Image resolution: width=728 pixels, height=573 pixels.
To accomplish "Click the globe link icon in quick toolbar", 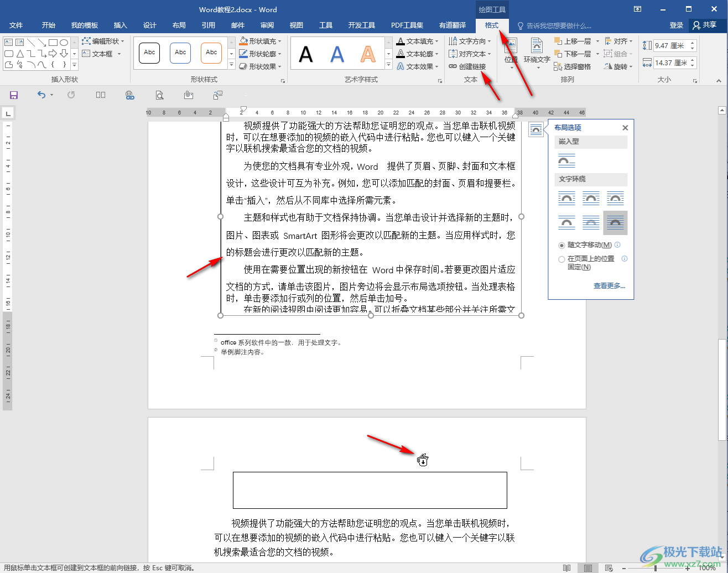I will (130, 95).
